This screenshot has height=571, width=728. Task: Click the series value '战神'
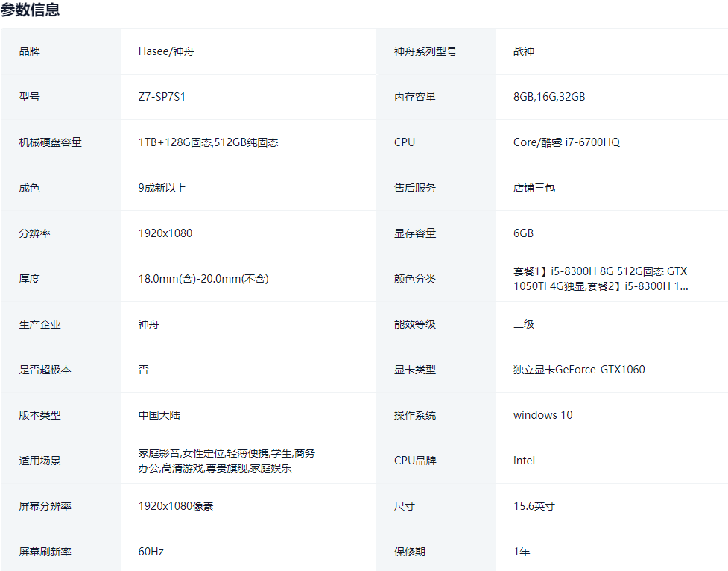(524, 51)
